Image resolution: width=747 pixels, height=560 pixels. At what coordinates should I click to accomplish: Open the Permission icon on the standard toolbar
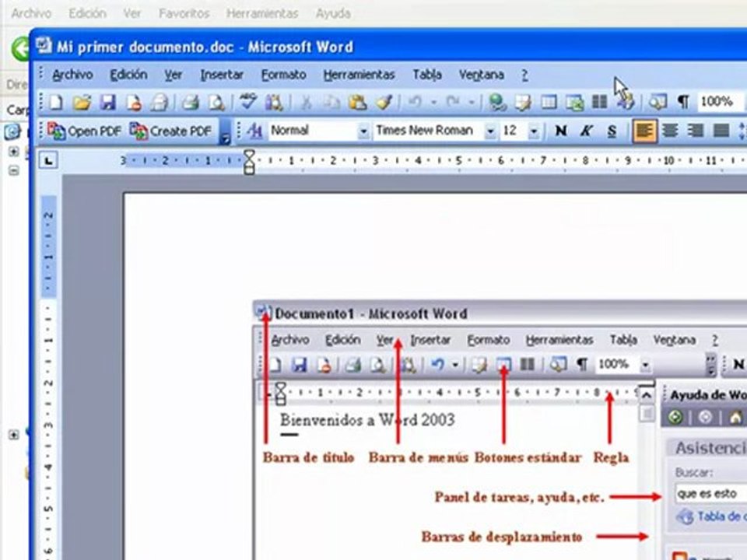(134, 102)
